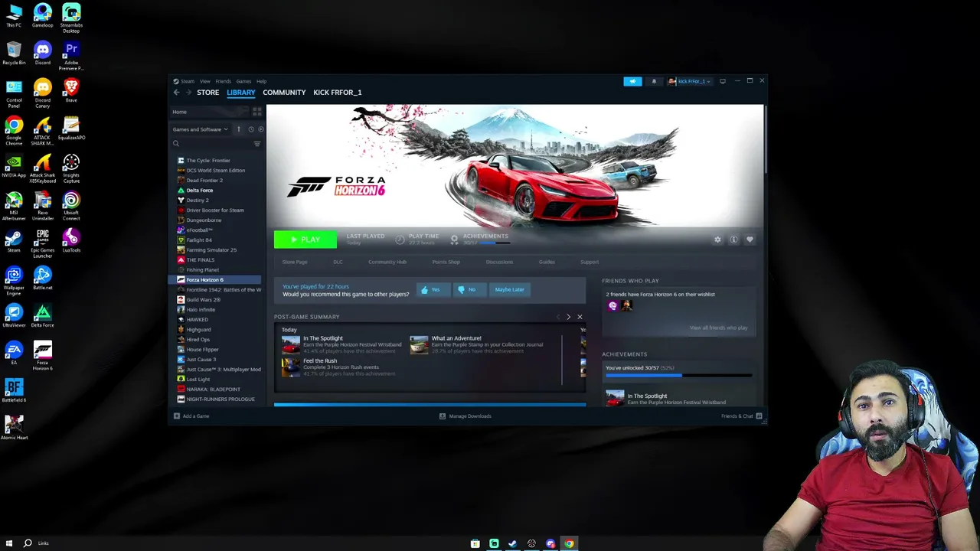Open game information icon
This screenshot has height=551, width=980.
click(733, 240)
